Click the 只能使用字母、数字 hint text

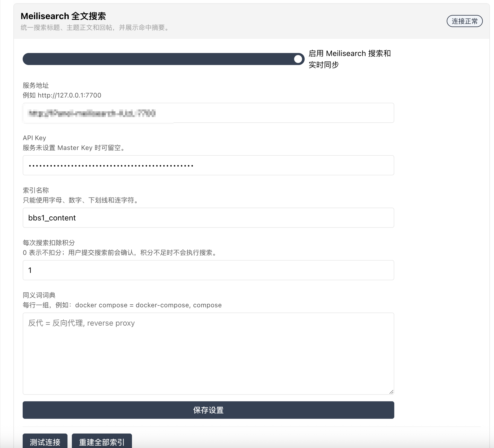tap(81, 200)
